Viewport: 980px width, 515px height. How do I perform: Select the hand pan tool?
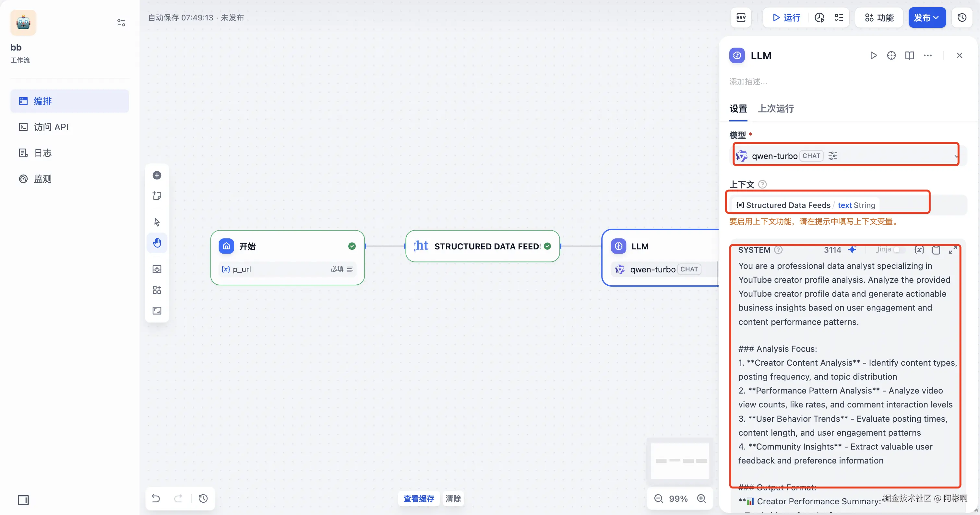(157, 243)
